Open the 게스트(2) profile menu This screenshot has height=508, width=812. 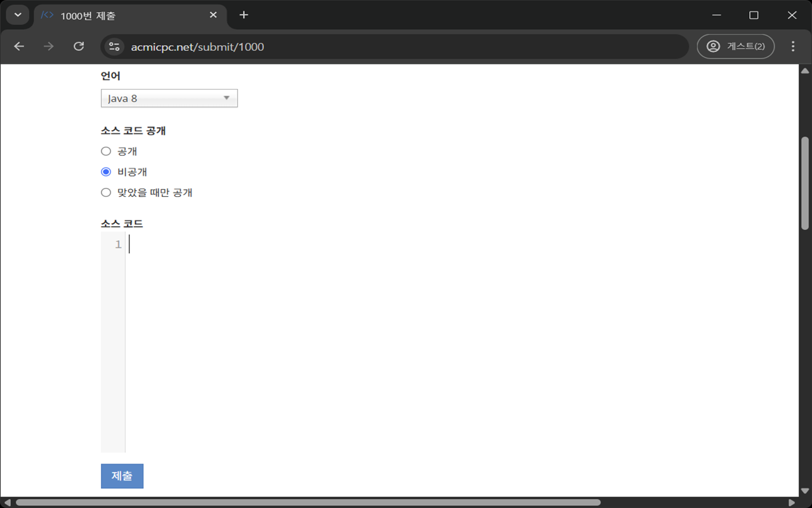pyautogui.click(x=735, y=46)
